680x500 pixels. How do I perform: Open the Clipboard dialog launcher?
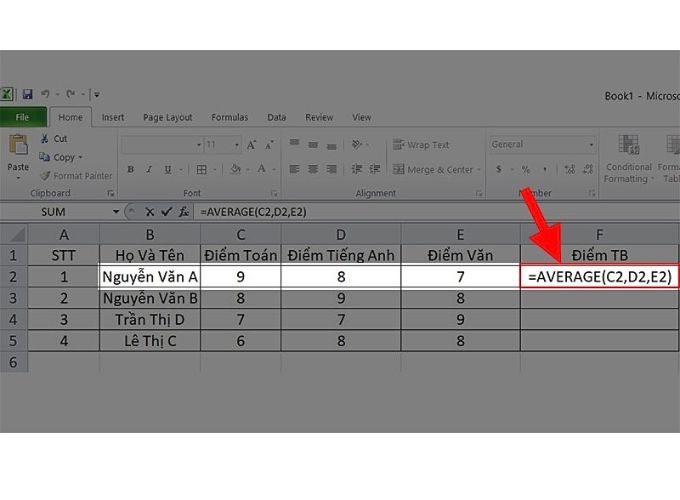click(111, 193)
